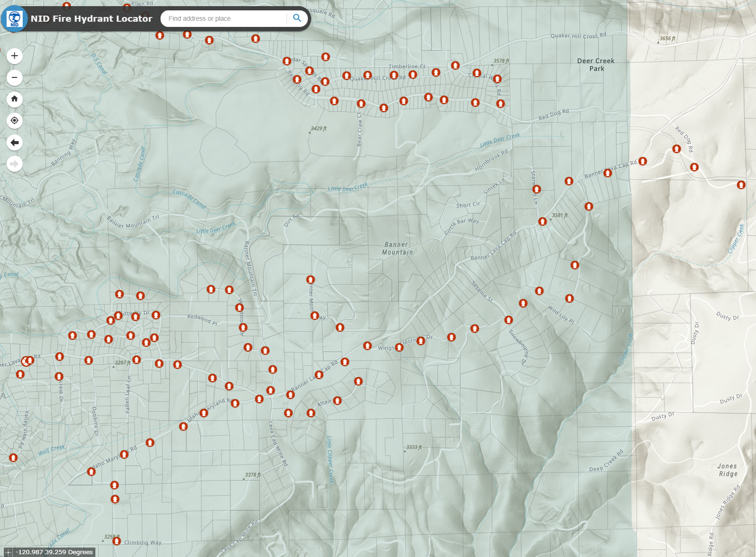Enable click-to-get-coordinates crosshair button

pyautogui.click(x=8, y=552)
